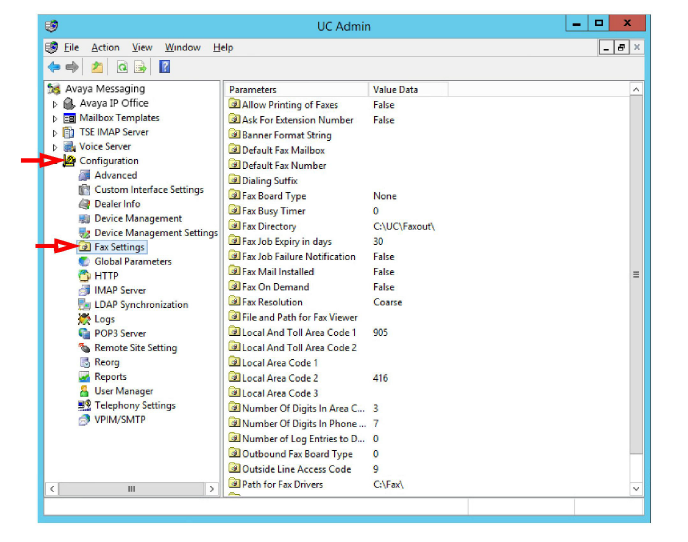Open the Action menu
This screenshot has width=688, height=542.
(105, 47)
